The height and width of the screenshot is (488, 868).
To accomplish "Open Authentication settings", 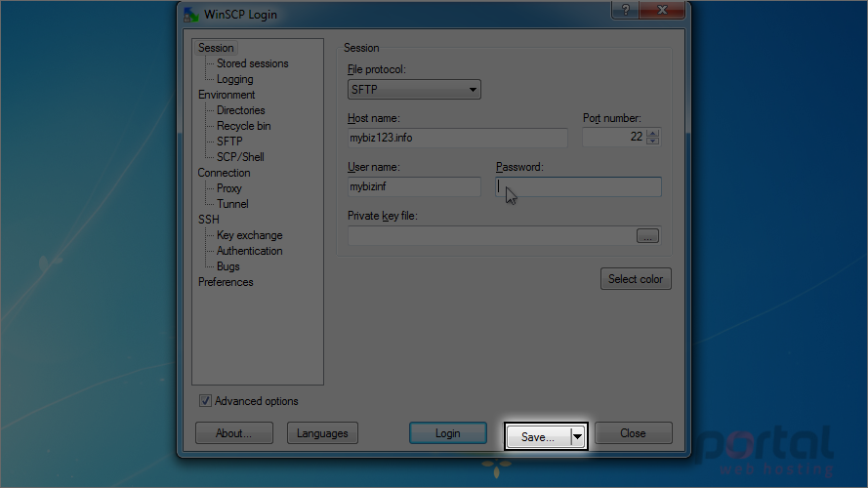I will point(250,251).
